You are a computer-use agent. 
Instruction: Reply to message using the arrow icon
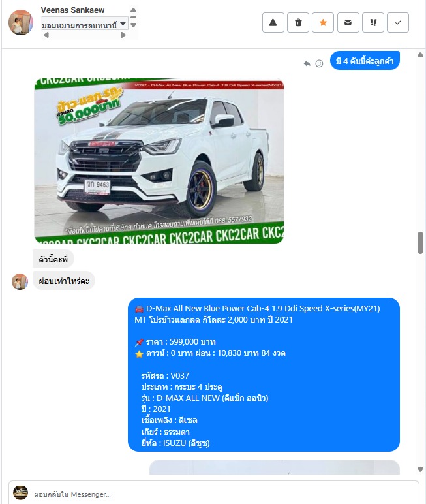pos(307,63)
